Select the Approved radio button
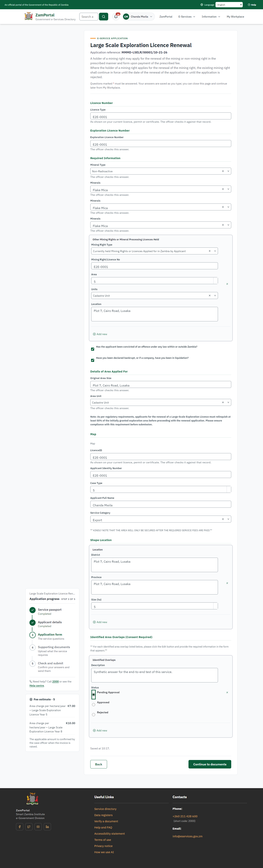The height and width of the screenshot is (868, 263). pos(94,705)
